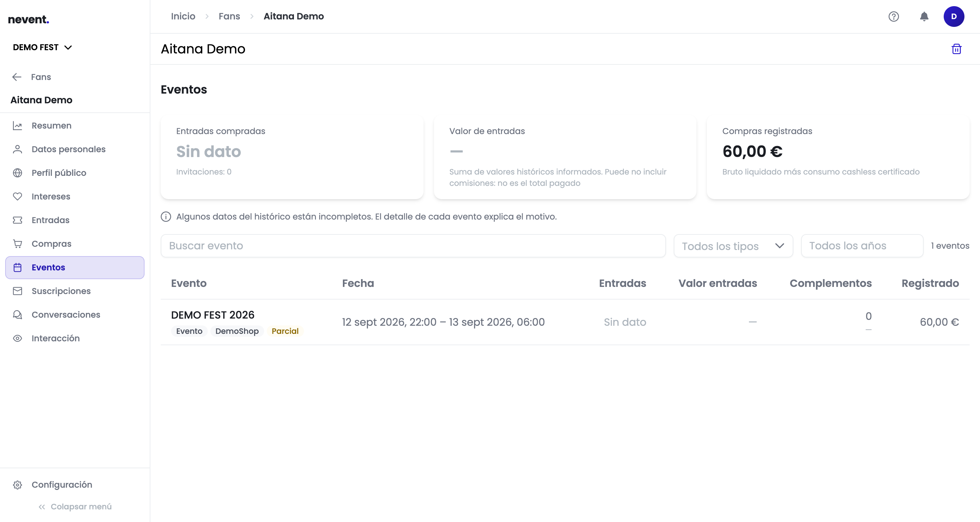
Task: Click the Perfil público globe icon
Action: click(x=17, y=173)
